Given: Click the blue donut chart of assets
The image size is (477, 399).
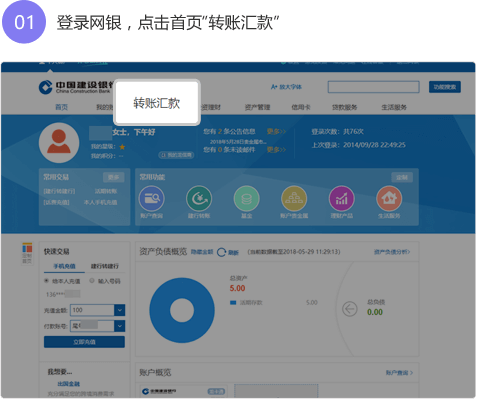Looking at the screenshot, I should [182, 310].
